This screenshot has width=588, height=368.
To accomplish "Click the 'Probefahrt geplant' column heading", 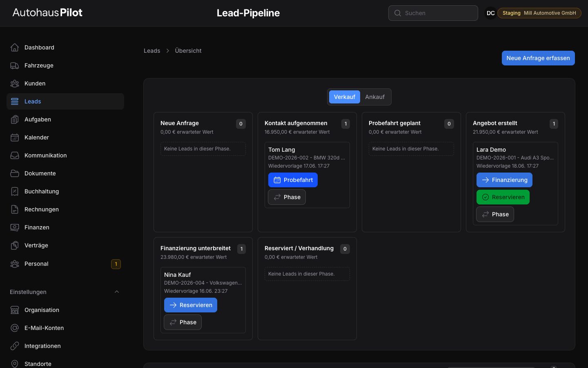I will [x=394, y=123].
